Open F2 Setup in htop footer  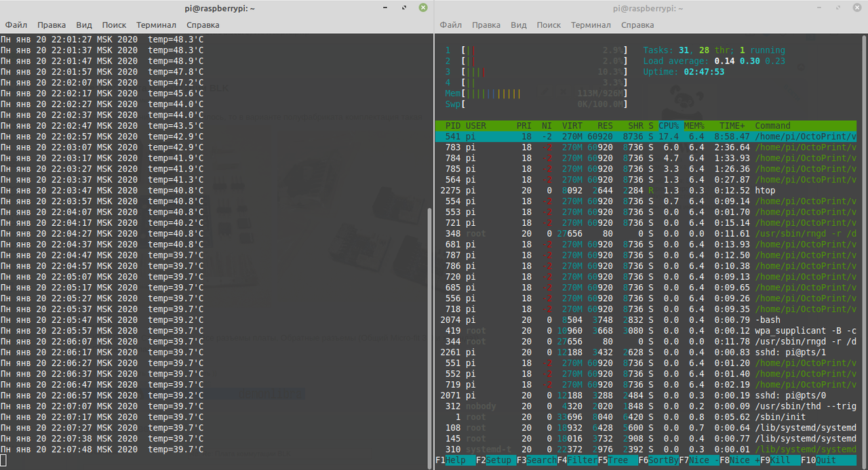496,460
